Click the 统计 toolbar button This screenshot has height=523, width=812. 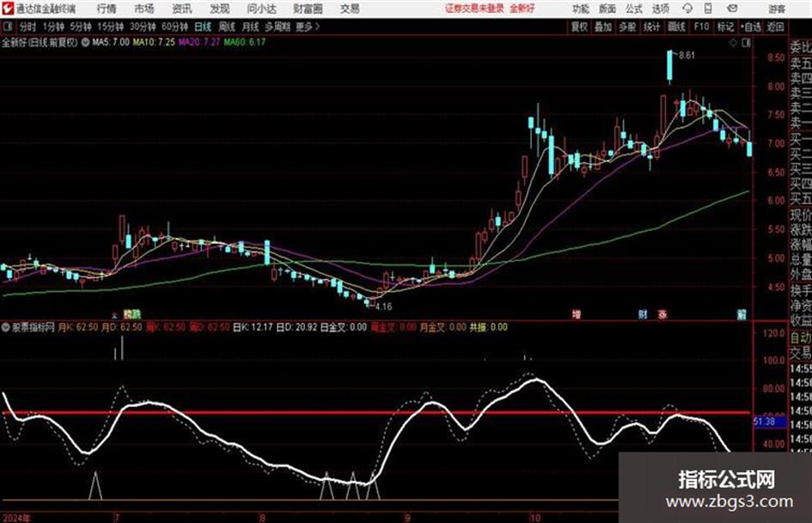(x=652, y=27)
